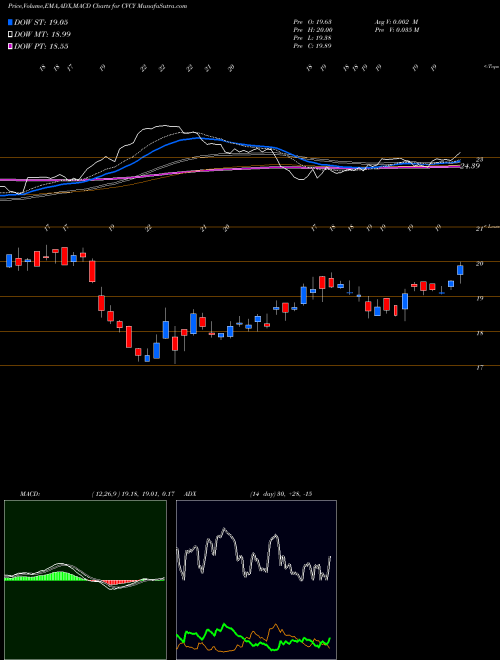The height and width of the screenshot is (660, 500).
Task: Click the 'Pre C: 19.89' value
Action: click(312, 46)
